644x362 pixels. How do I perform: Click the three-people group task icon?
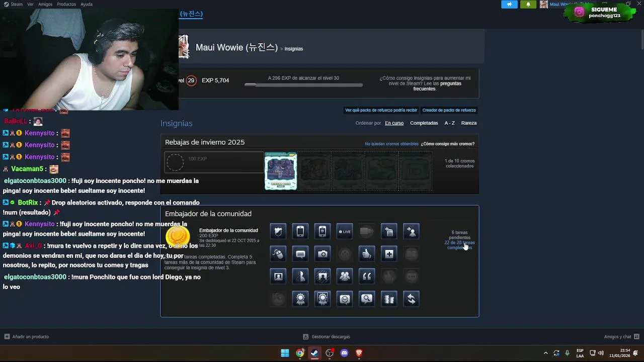pyautogui.click(x=345, y=276)
